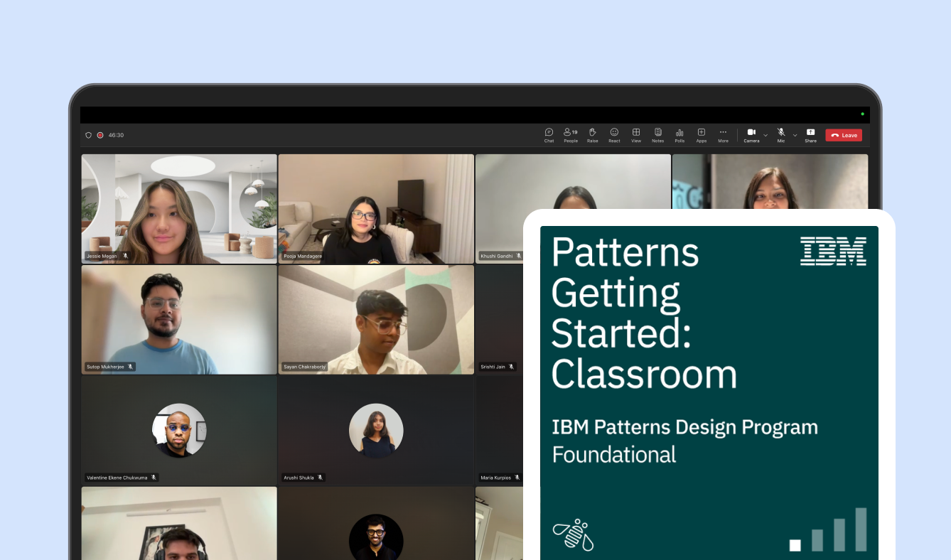Expand the Camera device options arrow
The width and height of the screenshot is (951, 560).
click(765, 135)
